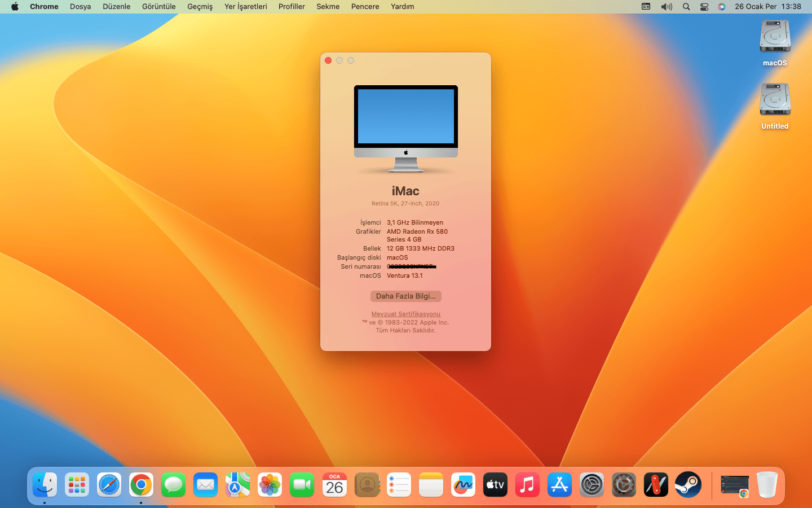Open the 'Mevzuat Sertifikasyonu' link
812x508 pixels.
coord(405,314)
